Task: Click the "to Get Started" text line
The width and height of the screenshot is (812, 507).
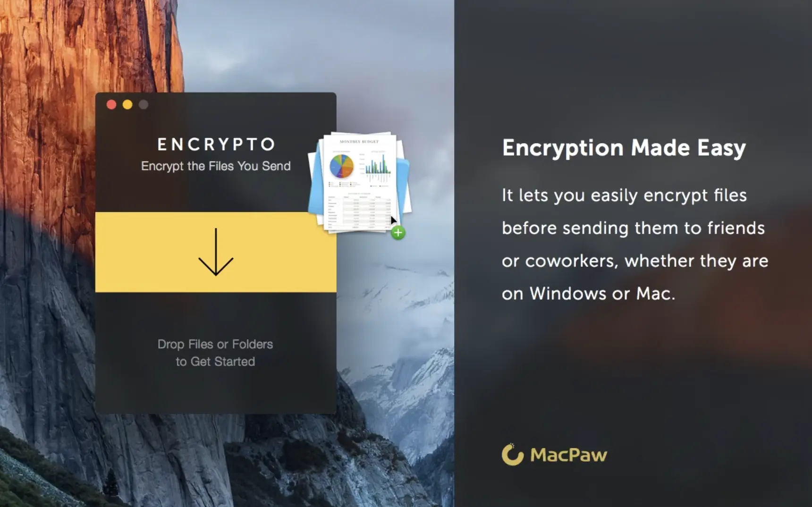Action: (215, 362)
